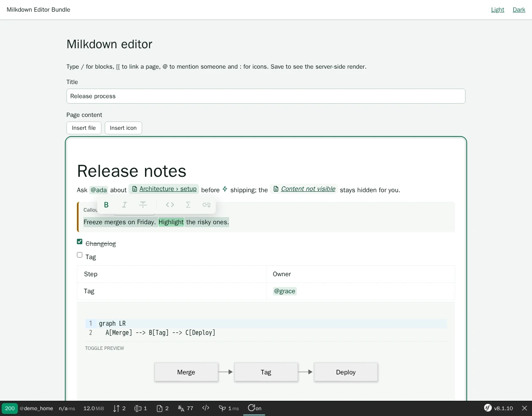Apply bold from the floating toolbar
The width and height of the screenshot is (532, 416).
pyautogui.click(x=106, y=205)
